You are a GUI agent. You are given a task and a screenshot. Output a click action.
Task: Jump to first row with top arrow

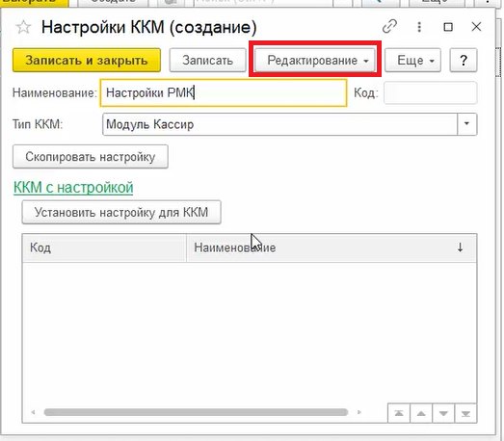399,413
